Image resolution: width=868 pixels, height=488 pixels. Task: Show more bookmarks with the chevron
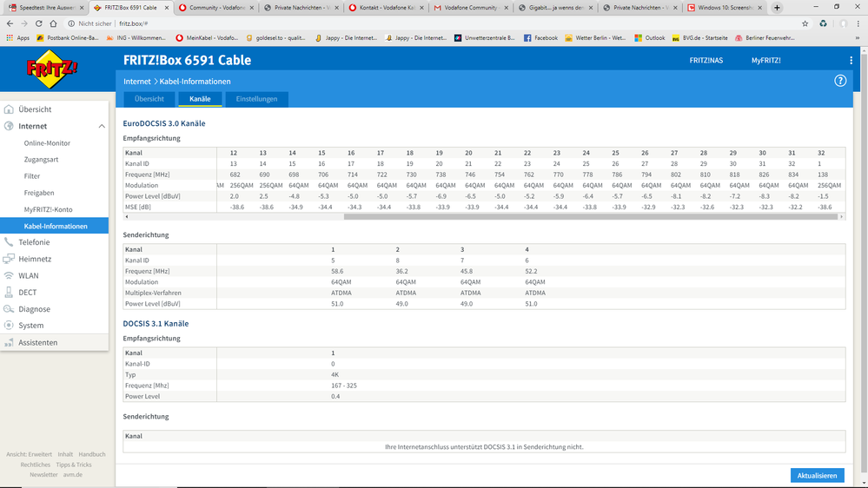858,38
